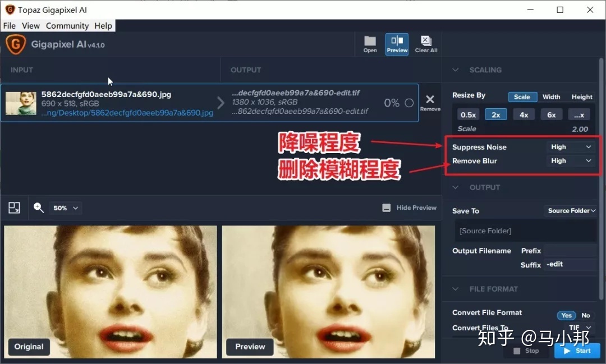Select Resize By Width
Image resolution: width=606 pixels, height=364 pixels.
pos(551,97)
